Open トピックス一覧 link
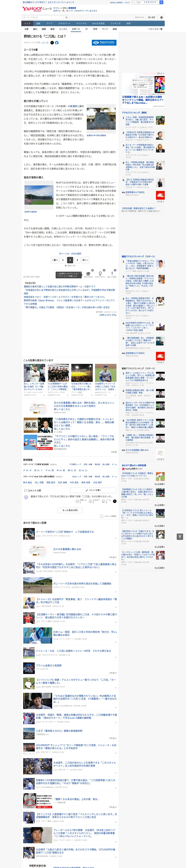The width and height of the screenshot is (186, 868). pyautogui.click(x=156, y=29)
